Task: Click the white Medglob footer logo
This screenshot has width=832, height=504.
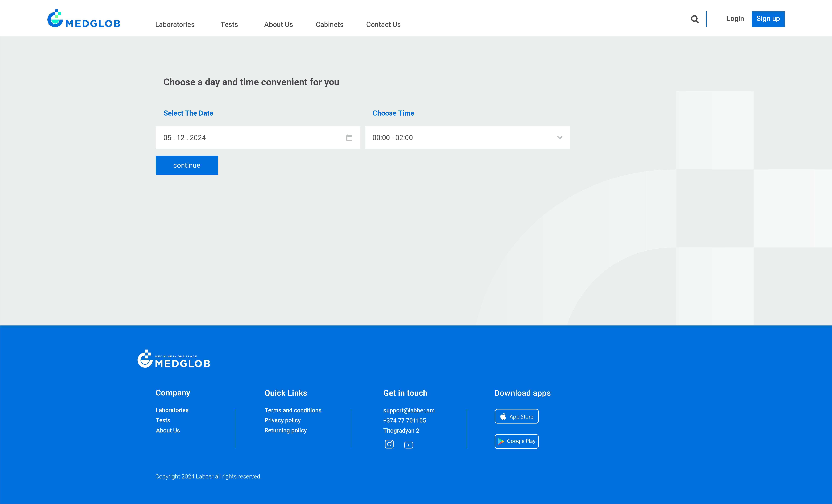Action: point(174,359)
